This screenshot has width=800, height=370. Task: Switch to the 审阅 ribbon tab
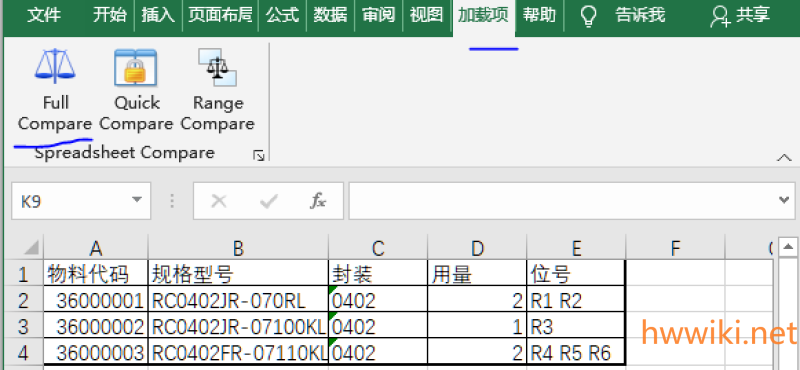(379, 15)
